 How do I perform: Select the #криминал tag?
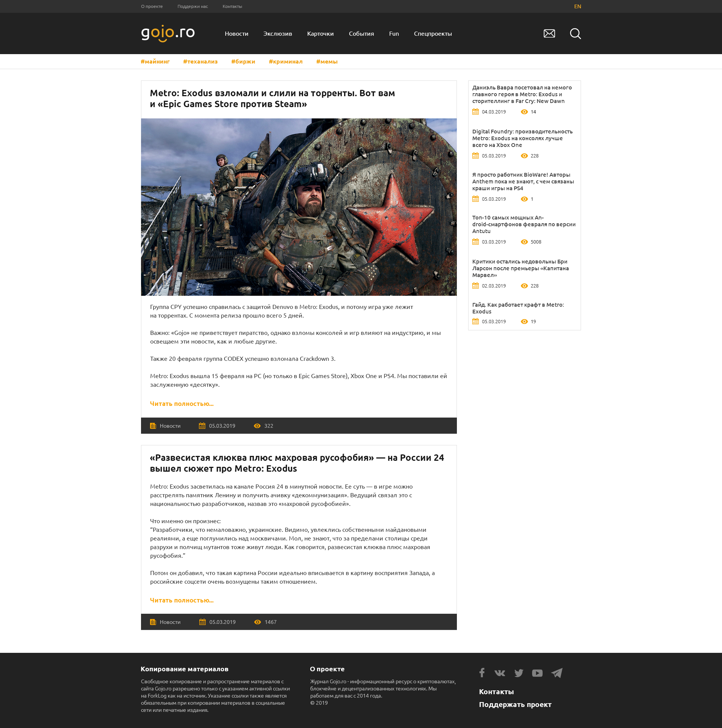pyautogui.click(x=285, y=61)
